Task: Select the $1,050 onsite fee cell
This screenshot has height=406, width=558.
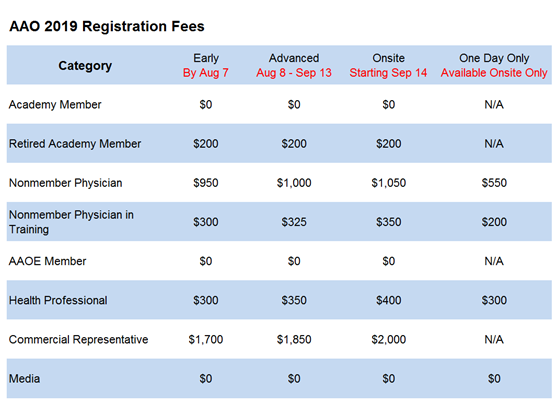Action: (389, 183)
